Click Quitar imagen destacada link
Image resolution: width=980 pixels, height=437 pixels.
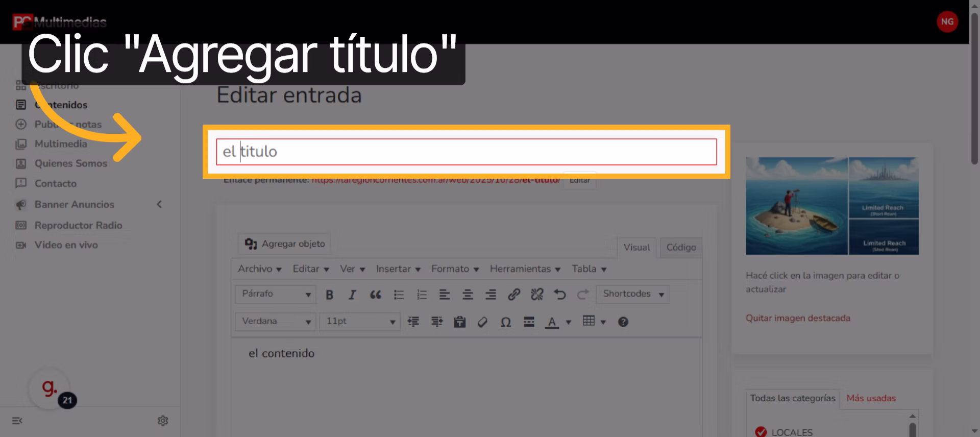[x=798, y=318]
